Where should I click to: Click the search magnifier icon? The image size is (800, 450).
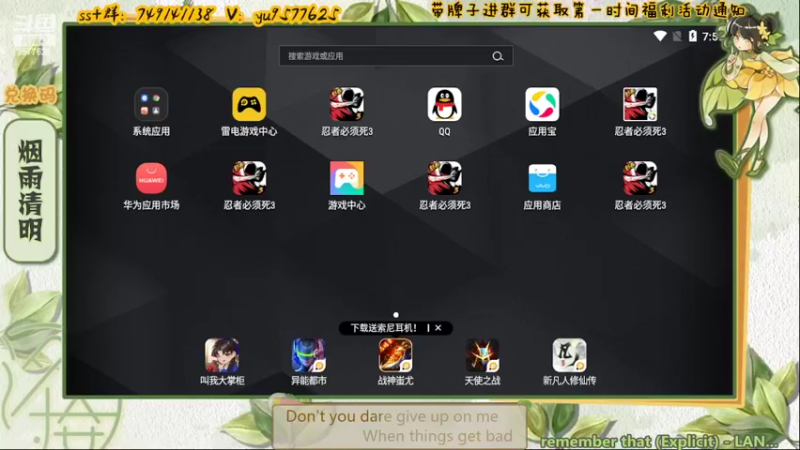498,56
